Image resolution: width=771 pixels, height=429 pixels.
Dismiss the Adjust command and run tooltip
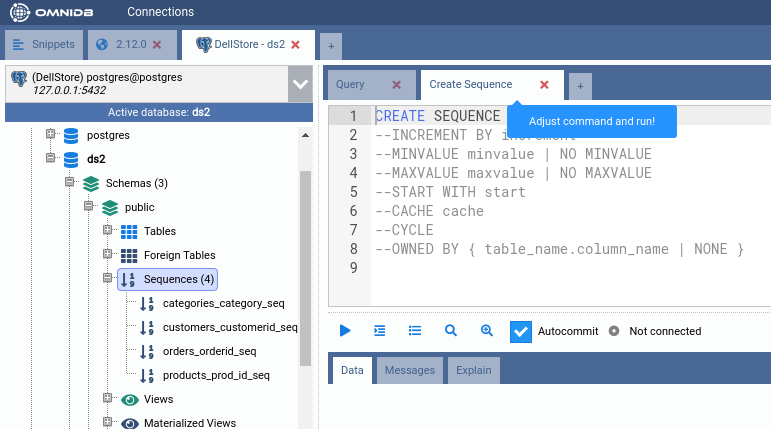[592, 122]
